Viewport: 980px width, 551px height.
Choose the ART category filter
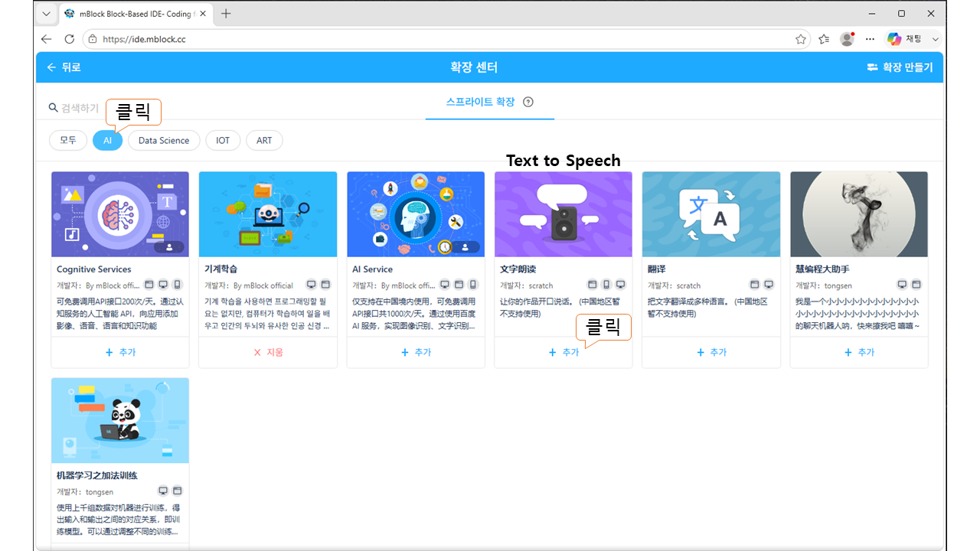(264, 140)
